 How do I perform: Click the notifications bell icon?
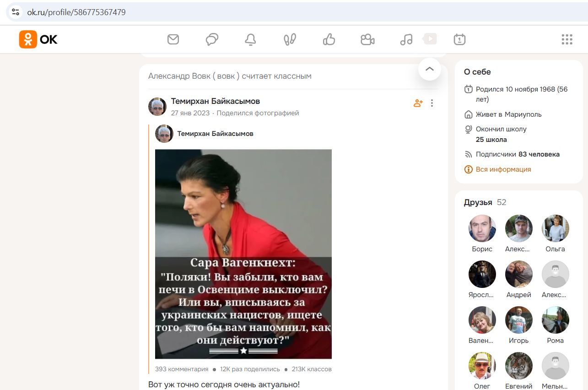click(x=250, y=40)
